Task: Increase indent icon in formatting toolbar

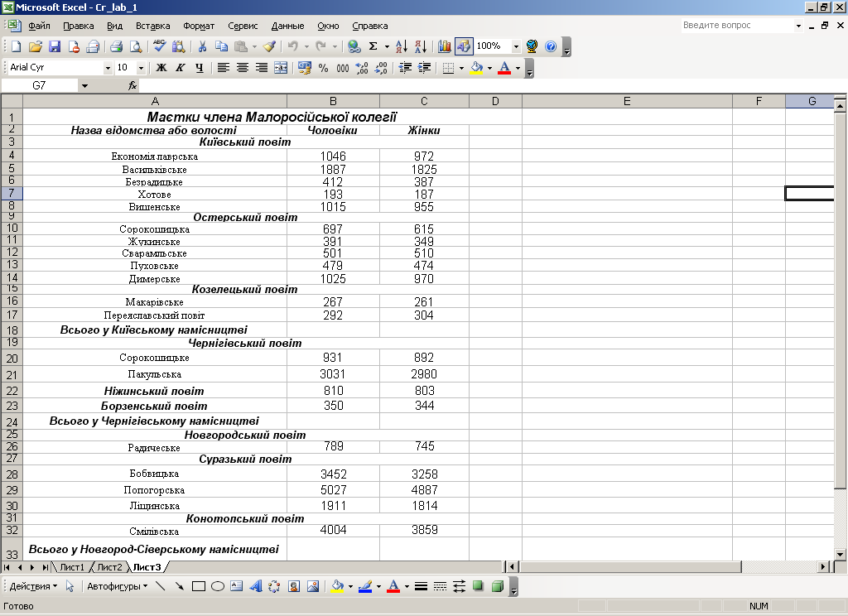Action: 424,68
